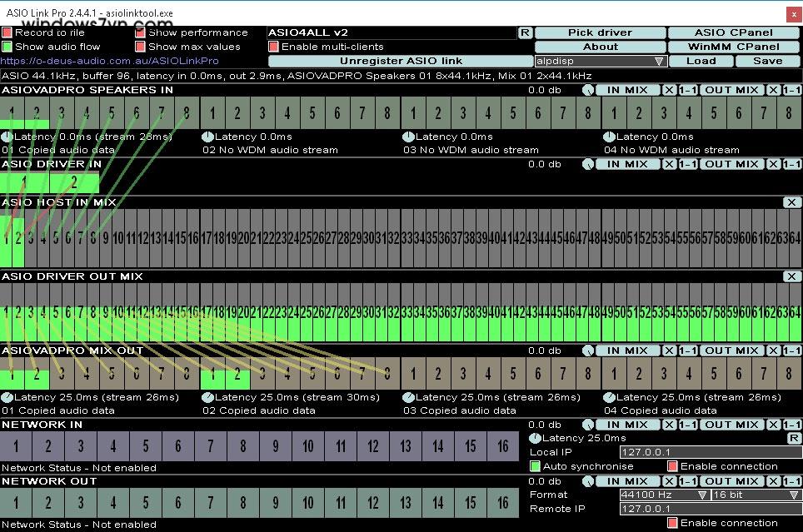Click the X button on ASIO HOST IN MIX

coord(791,202)
